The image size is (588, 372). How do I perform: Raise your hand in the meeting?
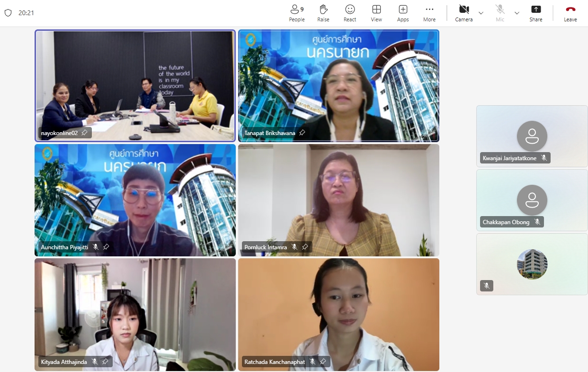pyautogui.click(x=323, y=13)
